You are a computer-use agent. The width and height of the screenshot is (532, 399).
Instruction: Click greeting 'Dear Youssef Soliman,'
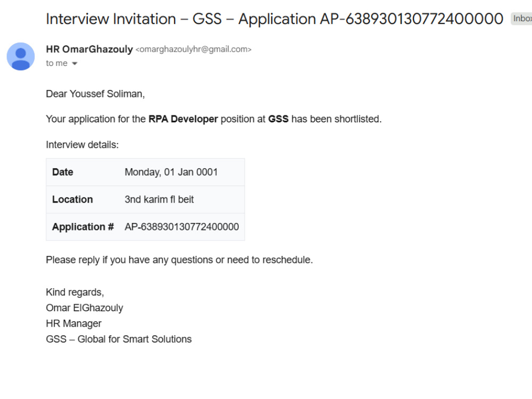point(95,94)
